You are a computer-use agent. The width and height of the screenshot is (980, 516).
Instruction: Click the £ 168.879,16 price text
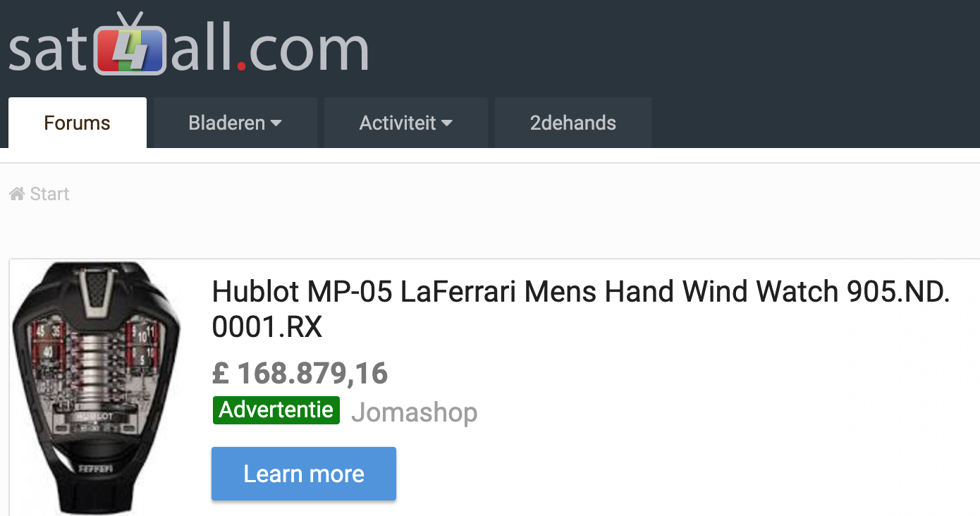click(300, 374)
